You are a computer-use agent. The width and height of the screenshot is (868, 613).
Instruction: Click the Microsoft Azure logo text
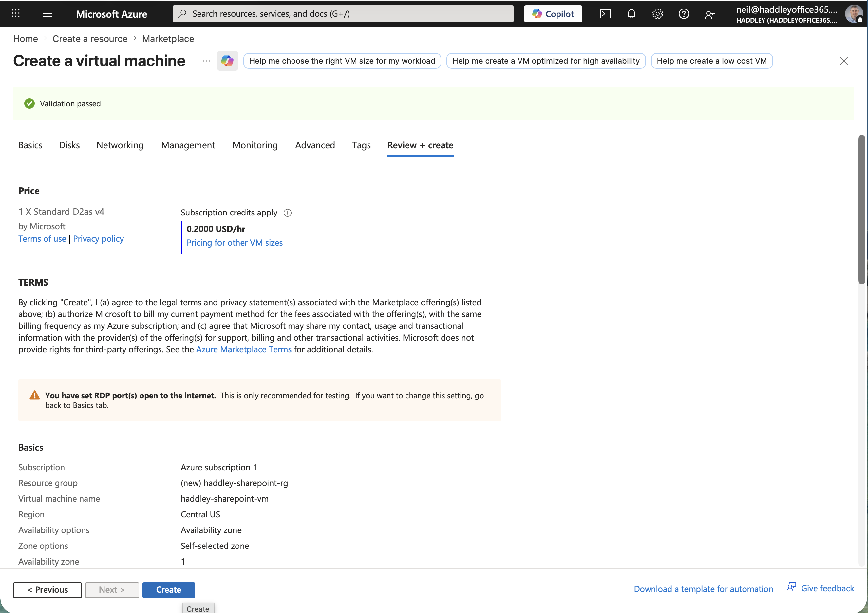point(111,14)
